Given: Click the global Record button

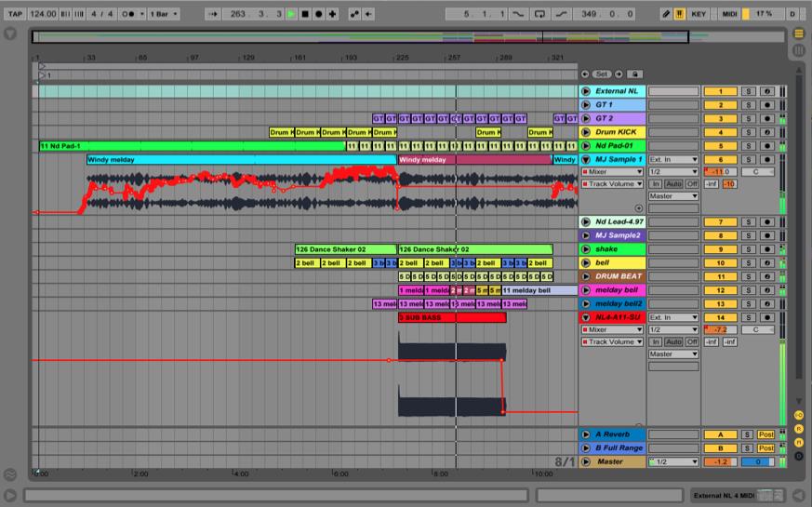Looking at the screenshot, I should [319, 14].
